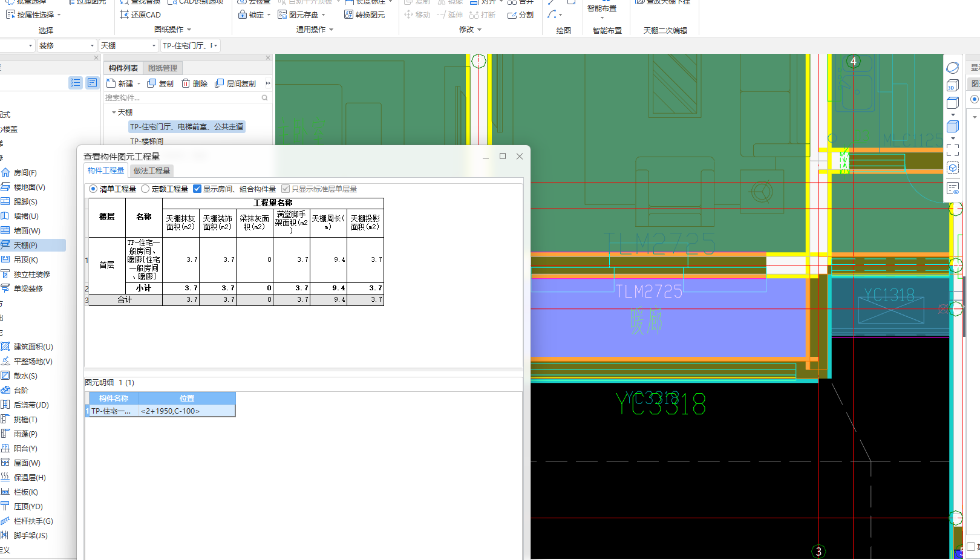Click the fit-to-screen frame icon

(953, 149)
